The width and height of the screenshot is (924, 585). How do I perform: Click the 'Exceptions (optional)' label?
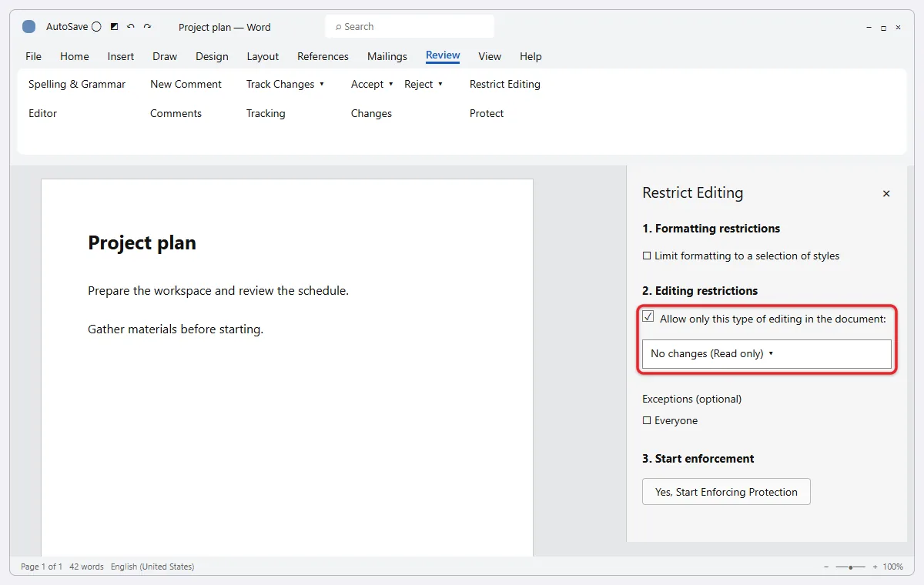(x=691, y=399)
